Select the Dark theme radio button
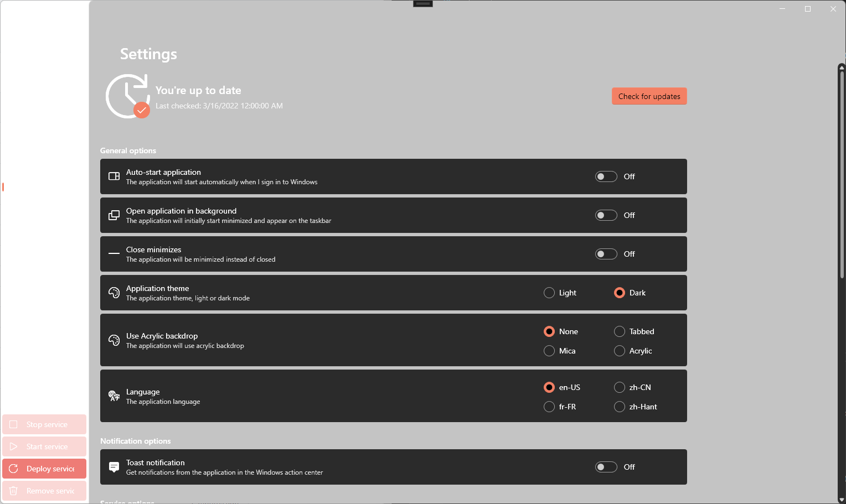The image size is (846, 504). click(x=620, y=293)
